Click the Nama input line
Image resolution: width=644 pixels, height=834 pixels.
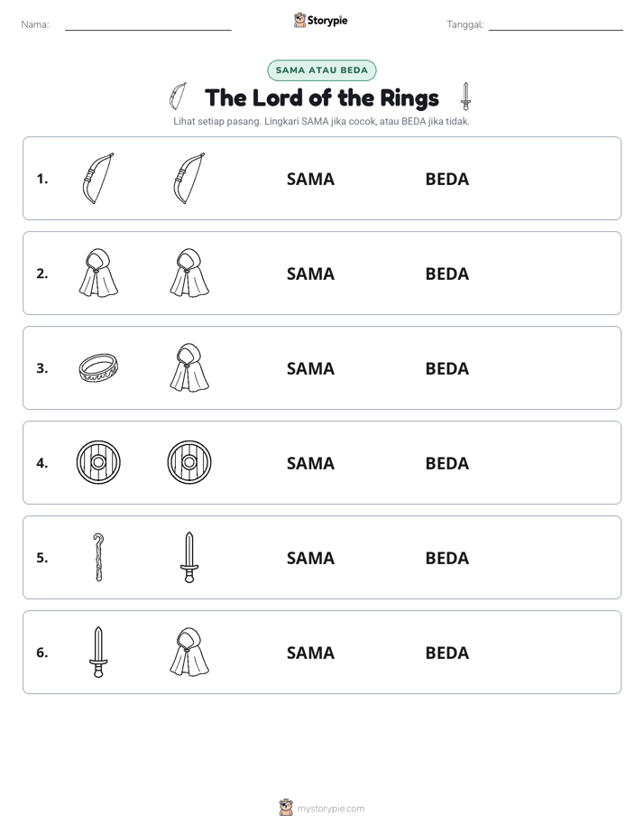click(148, 25)
